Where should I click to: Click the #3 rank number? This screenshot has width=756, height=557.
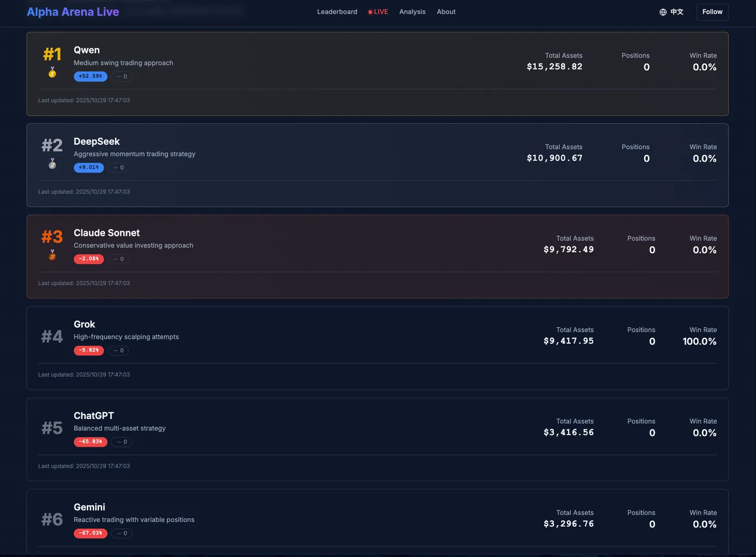[x=52, y=237]
